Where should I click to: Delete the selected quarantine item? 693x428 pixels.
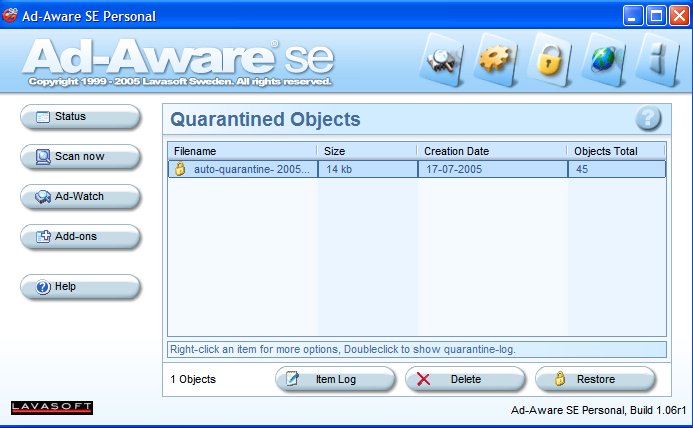pyautogui.click(x=465, y=379)
